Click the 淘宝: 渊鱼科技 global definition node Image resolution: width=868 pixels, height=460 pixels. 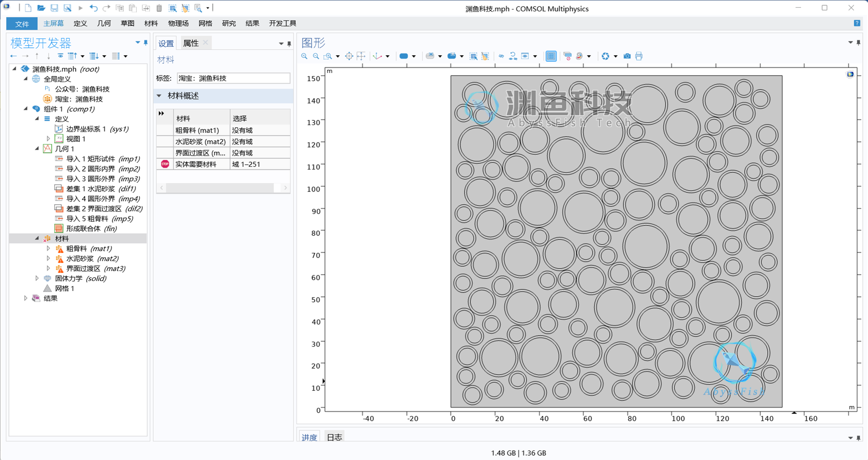point(79,99)
